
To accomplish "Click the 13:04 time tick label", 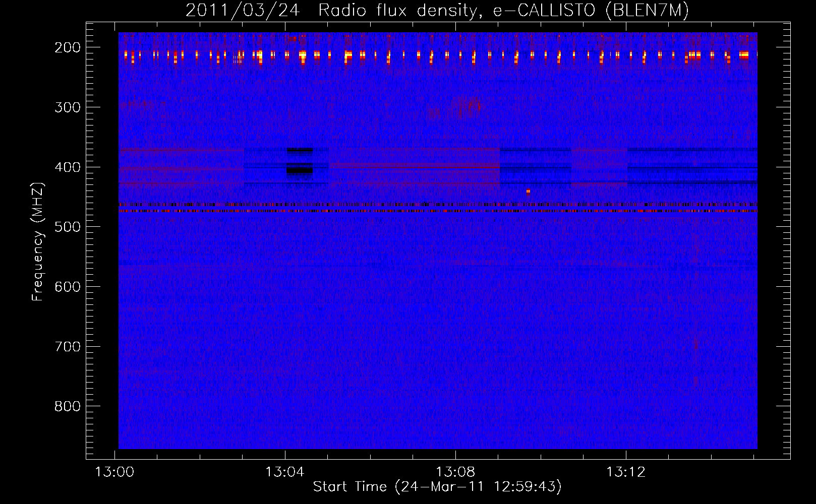I will 285,472.
